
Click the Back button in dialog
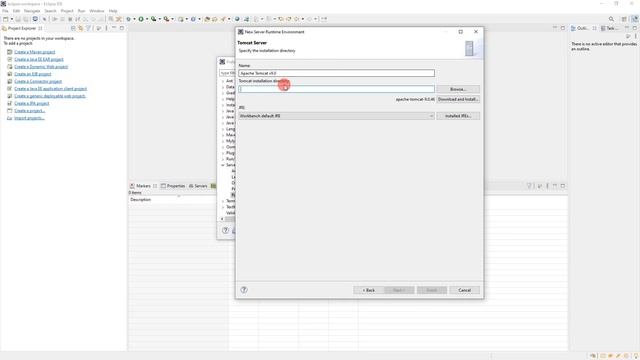(x=368, y=290)
